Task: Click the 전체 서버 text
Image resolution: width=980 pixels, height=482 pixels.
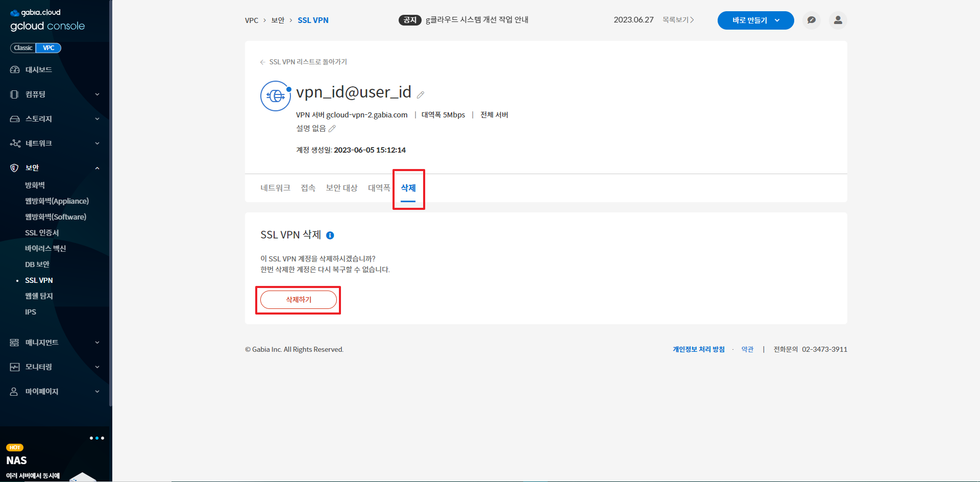Action: (x=494, y=115)
